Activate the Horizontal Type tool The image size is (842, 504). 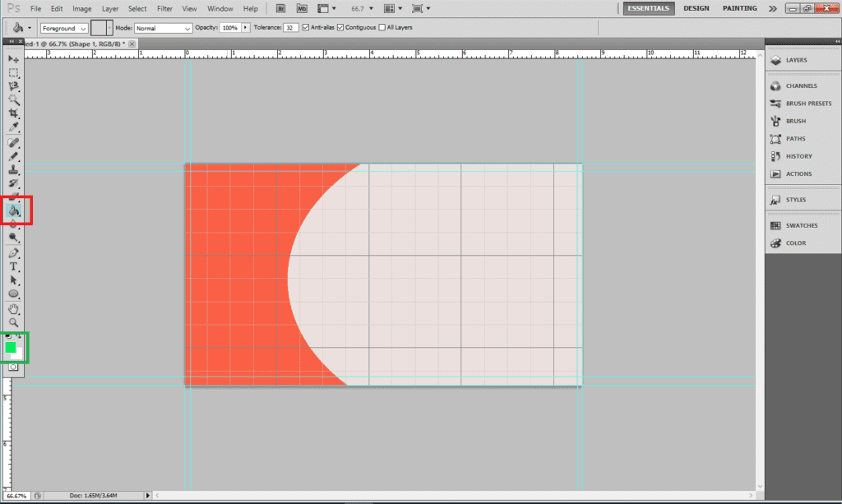(14, 266)
